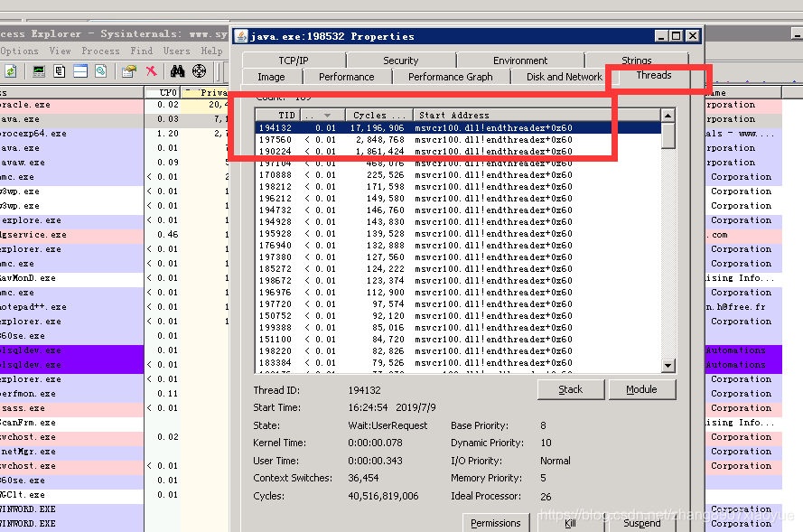Select thread row TID 195928
This screenshot has width=803, height=532.
458,234
